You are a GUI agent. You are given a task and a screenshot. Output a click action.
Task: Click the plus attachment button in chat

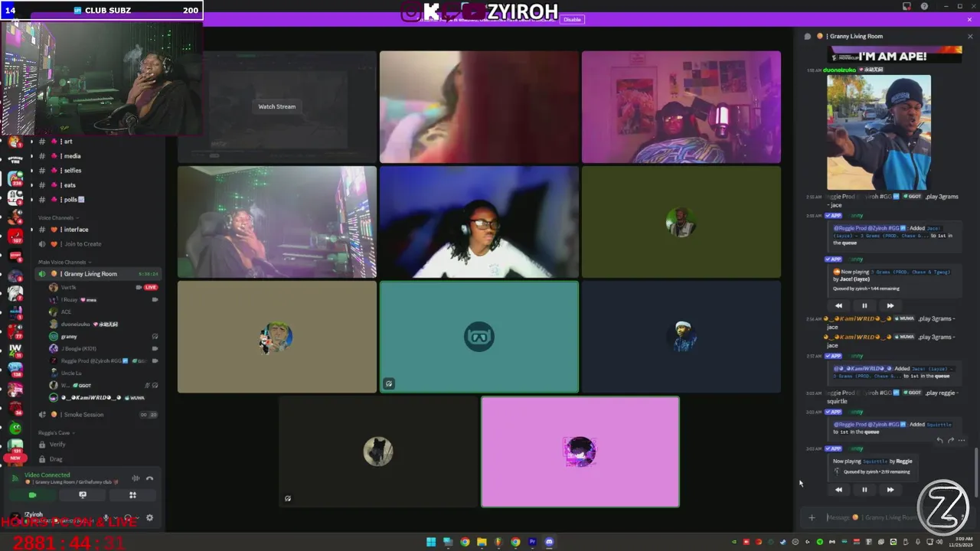[x=812, y=518]
